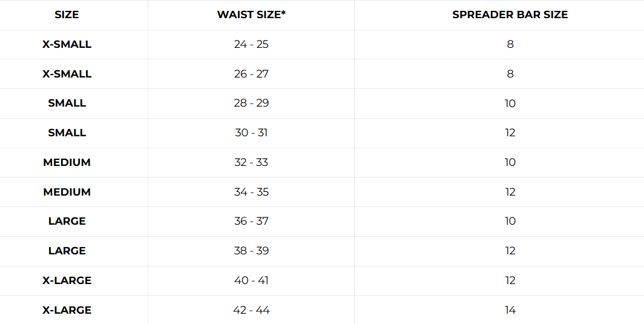Screen dimensions: 644x324
Task: Click the 36 - 37 waist size value
Action: click(251, 221)
